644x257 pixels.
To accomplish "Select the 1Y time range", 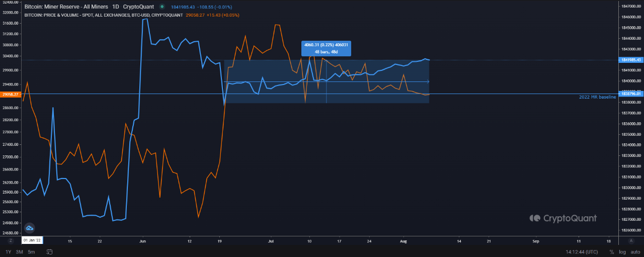I will 8,251.
